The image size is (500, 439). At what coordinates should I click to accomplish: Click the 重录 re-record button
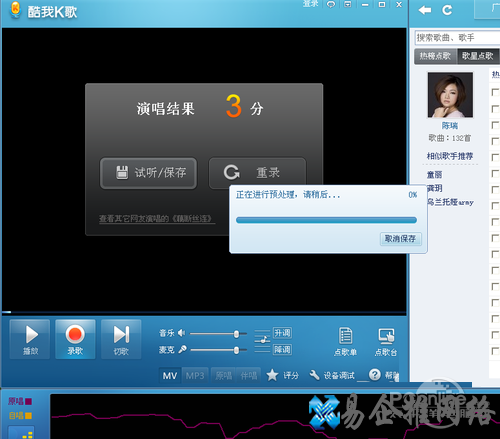point(257,173)
